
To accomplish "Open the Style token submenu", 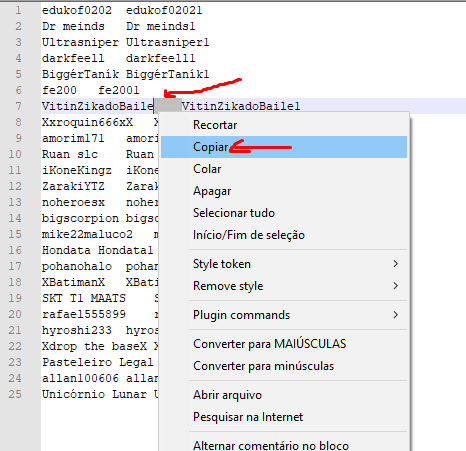I will point(284,264).
